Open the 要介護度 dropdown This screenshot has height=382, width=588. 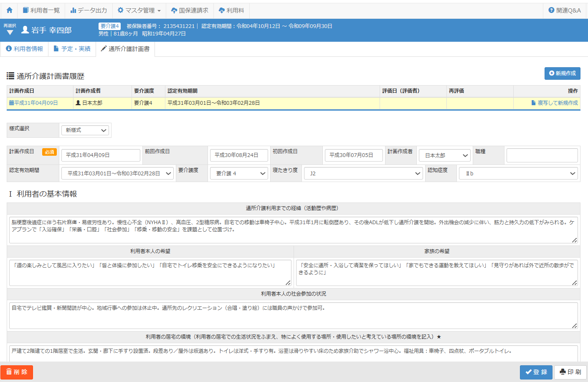point(239,173)
